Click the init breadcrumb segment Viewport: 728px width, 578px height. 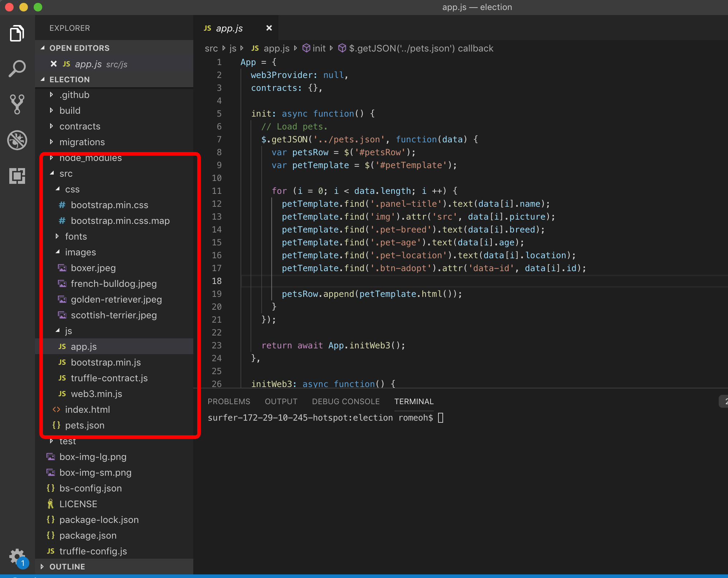click(319, 48)
